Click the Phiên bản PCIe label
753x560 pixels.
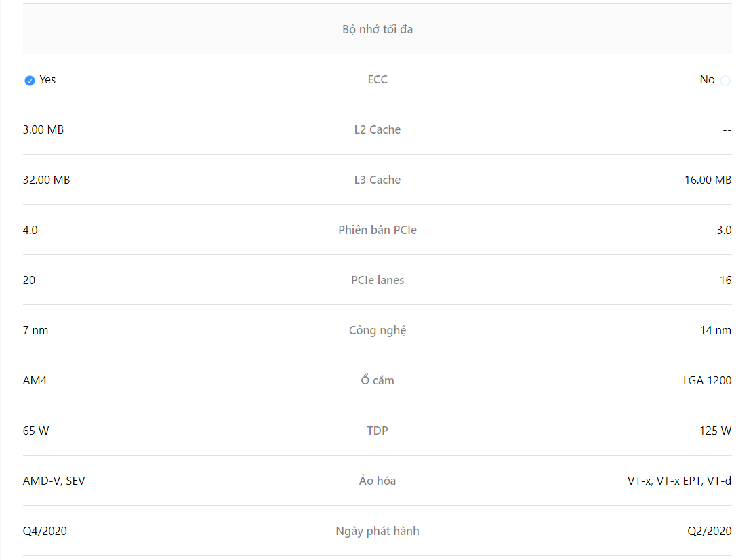[x=378, y=230]
